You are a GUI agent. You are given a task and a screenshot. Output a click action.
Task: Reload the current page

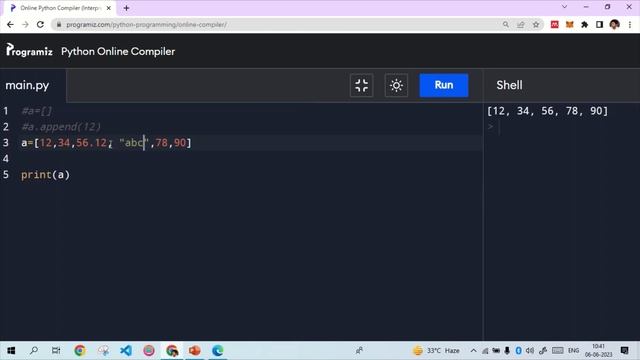[40, 24]
